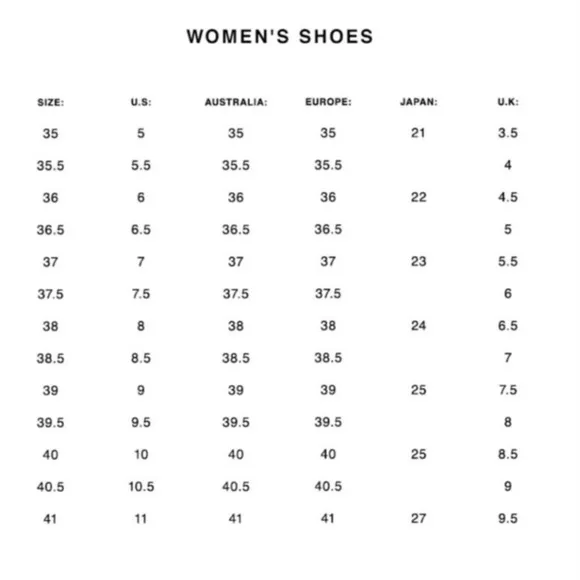This screenshot has width=580, height=580.
Task: Select Japan size 21 value
Action: (418, 133)
